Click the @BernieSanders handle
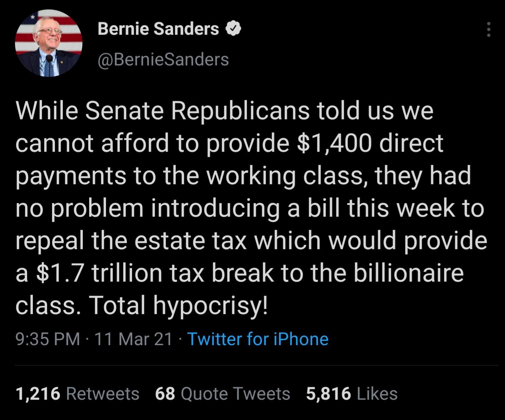The width and height of the screenshot is (505, 420). coord(163,59)
